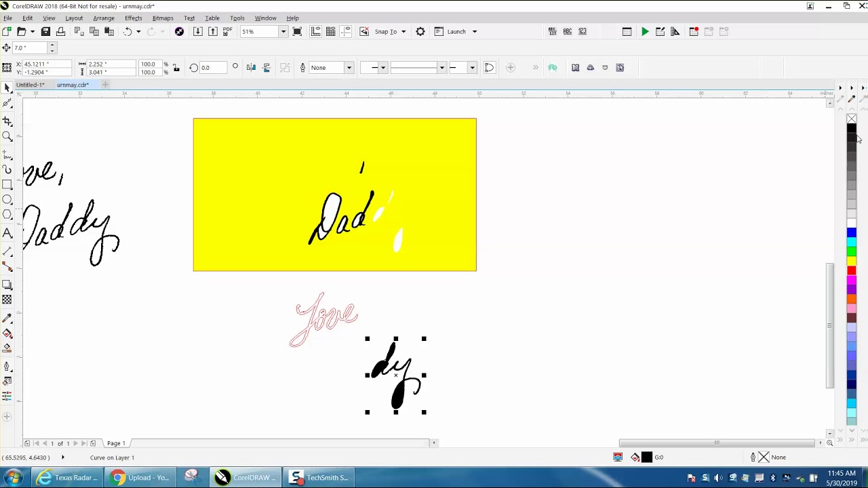Click the X position input field

(x=45, y=64)
